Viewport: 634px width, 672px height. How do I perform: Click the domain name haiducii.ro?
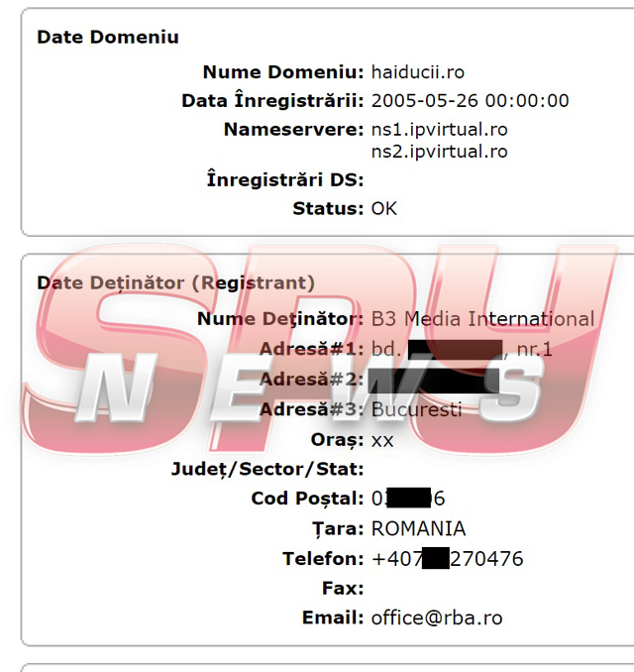pyautogui.click(x=417, y=72)
